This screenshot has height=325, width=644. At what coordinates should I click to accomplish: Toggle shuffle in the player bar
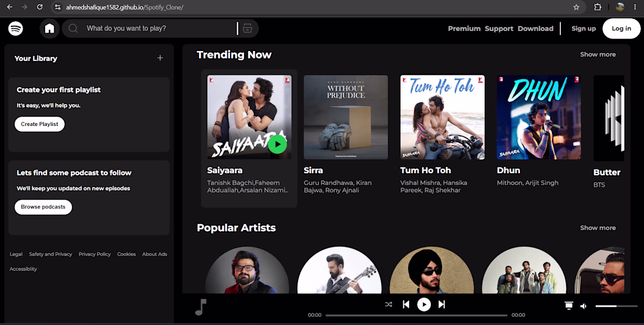pos(389,305)
